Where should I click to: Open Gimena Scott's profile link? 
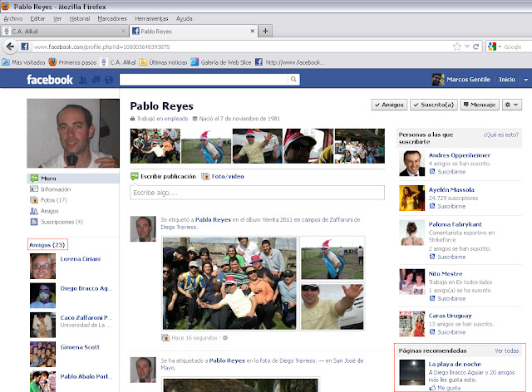[80, 347]
